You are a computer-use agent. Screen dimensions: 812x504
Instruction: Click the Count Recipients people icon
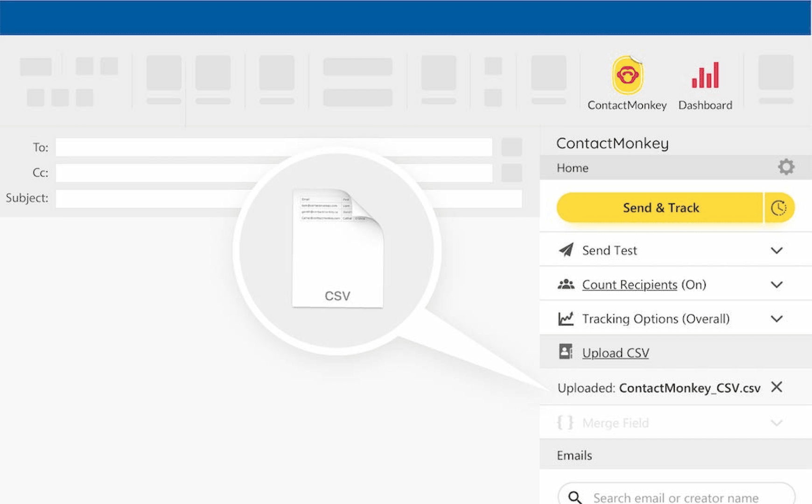pos(566,284)
